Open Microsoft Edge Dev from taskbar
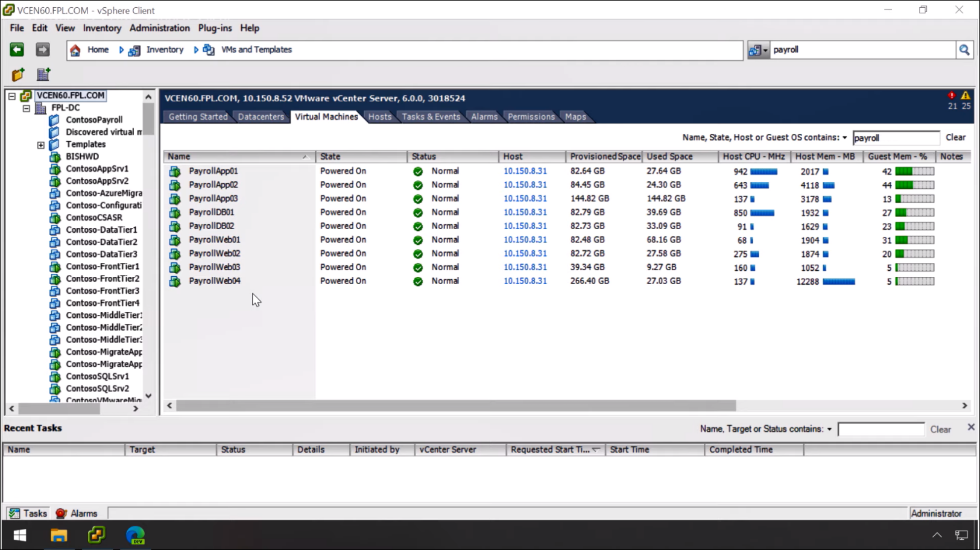This screenshot has height=550, width=980. coord(135,535)
